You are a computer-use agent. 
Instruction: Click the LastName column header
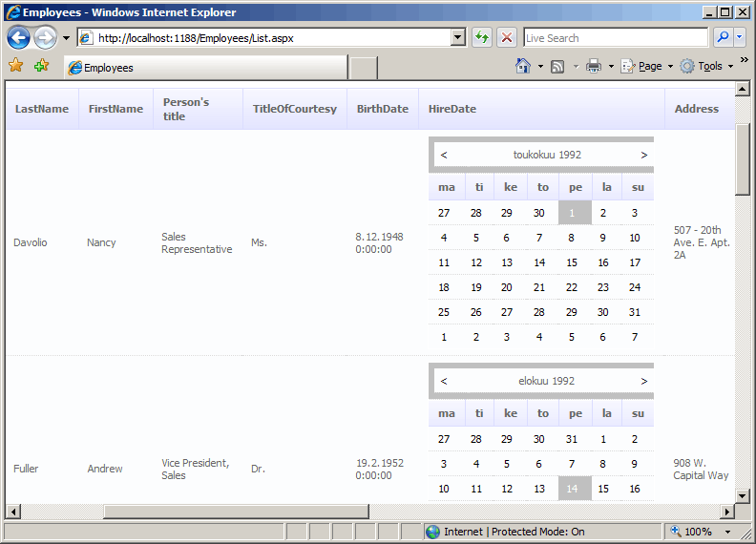42,109
